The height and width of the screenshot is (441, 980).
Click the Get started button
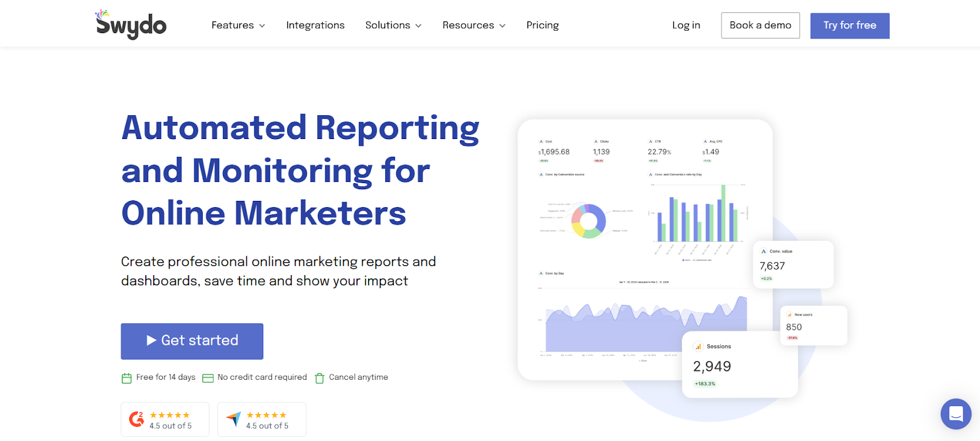pyautogui.click(x=192, y=341)
